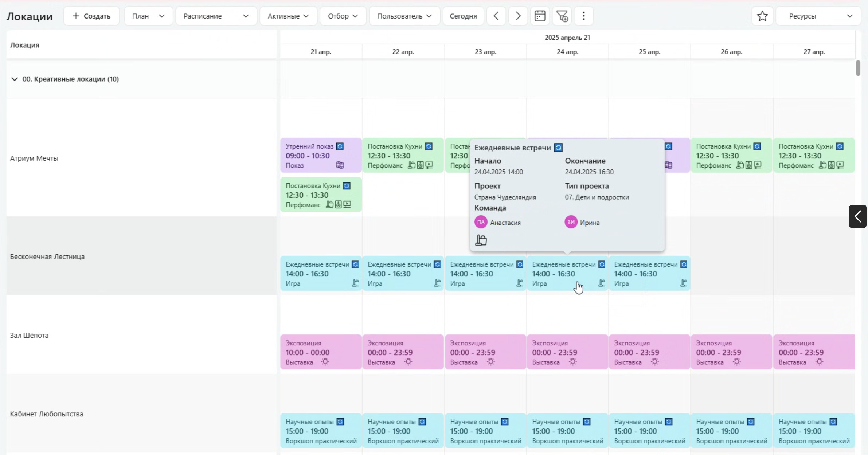This screenshot has width=868, height=455.
Task: Click the equipment icon in the event tooltip
Action: pos(481,240)
